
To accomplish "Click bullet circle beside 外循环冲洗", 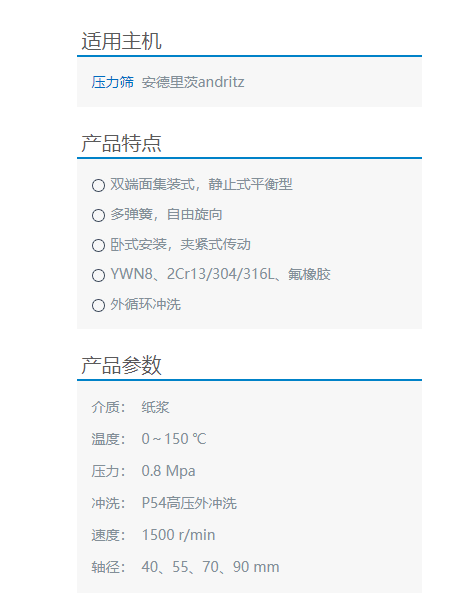I will (x=98, y=305).
